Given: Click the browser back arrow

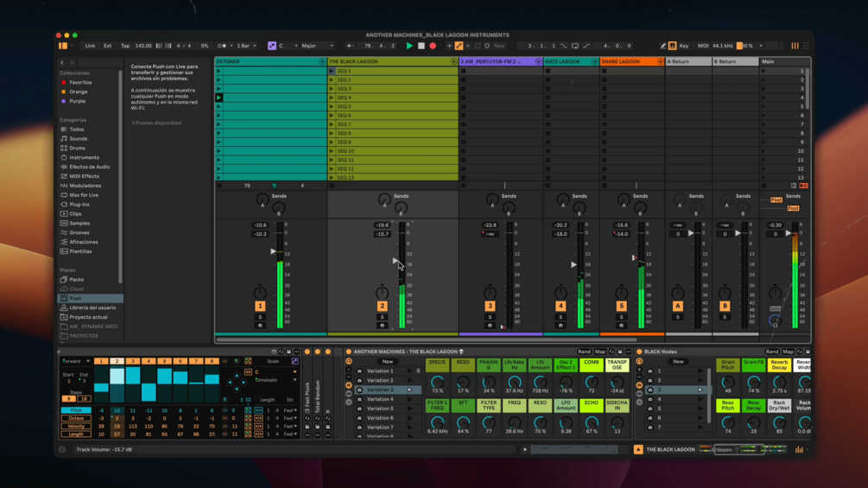Looking at the screenshot, I should point(62,62).
